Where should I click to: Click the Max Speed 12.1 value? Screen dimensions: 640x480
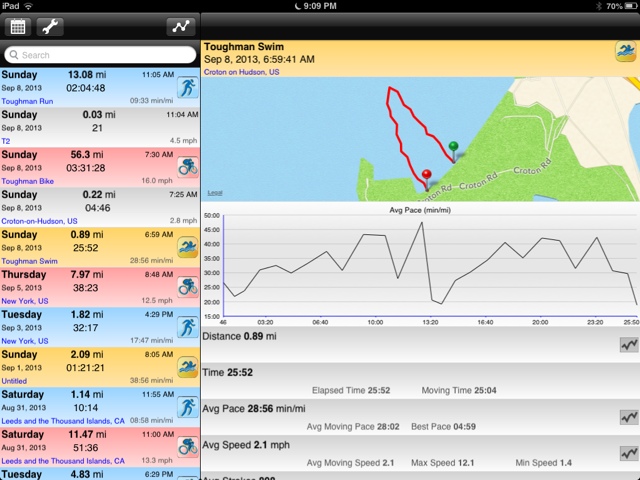pos(442,463)
